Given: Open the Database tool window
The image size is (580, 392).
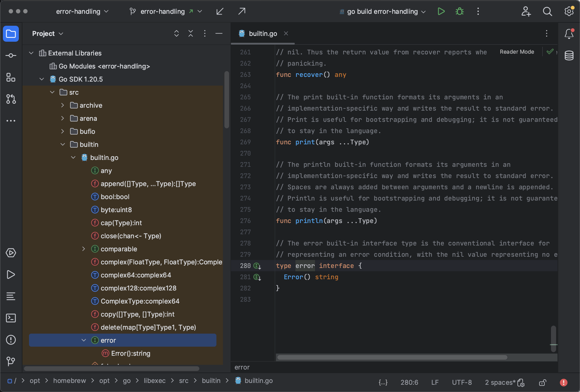Looking at the screenshot, I should point(568,55).
